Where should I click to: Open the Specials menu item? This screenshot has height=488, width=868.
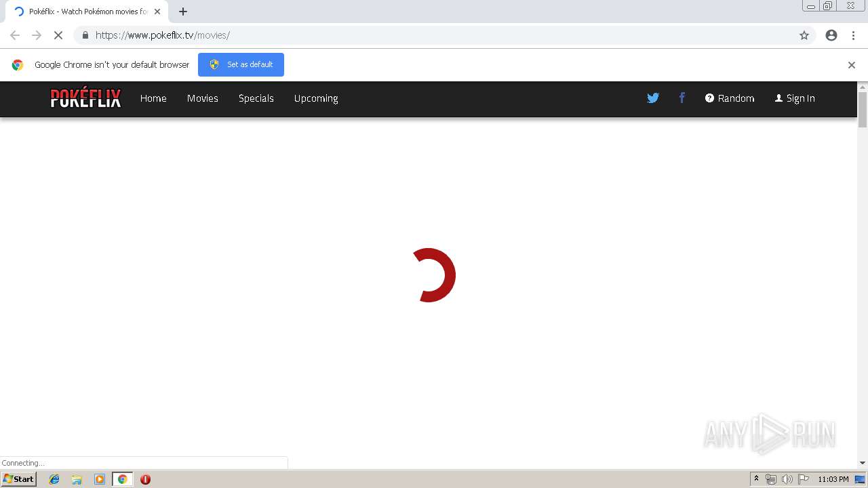[256, 98]
